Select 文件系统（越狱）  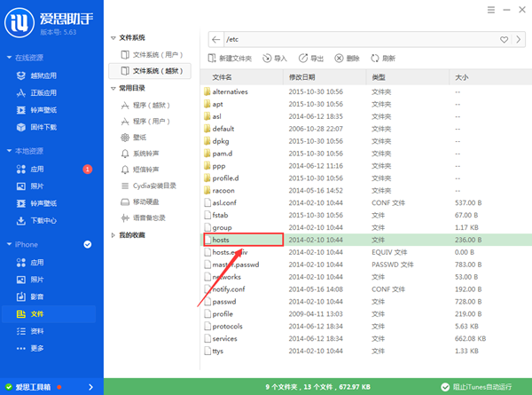tap(150, 71)
